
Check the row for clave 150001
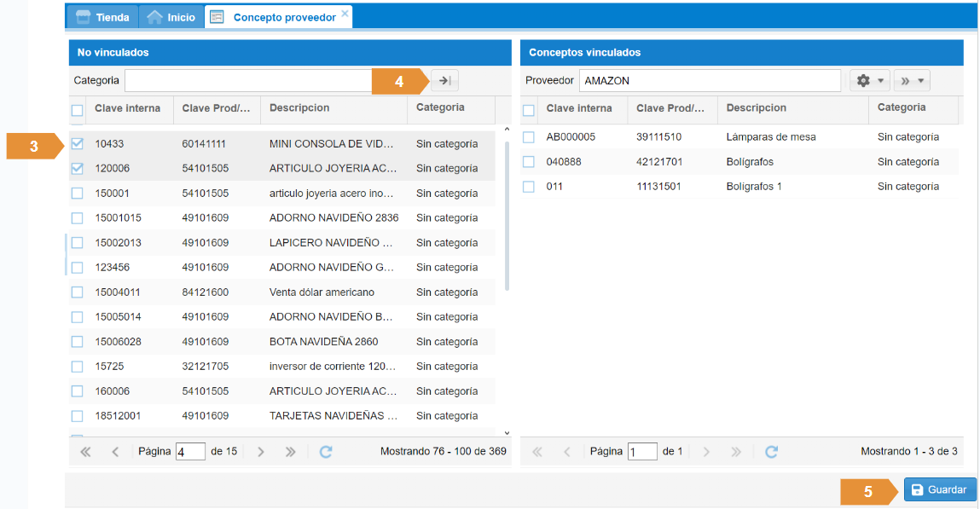(x=78, y=194)
